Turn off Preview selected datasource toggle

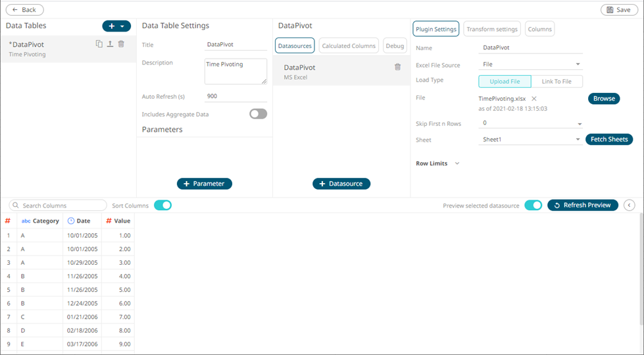533,205
